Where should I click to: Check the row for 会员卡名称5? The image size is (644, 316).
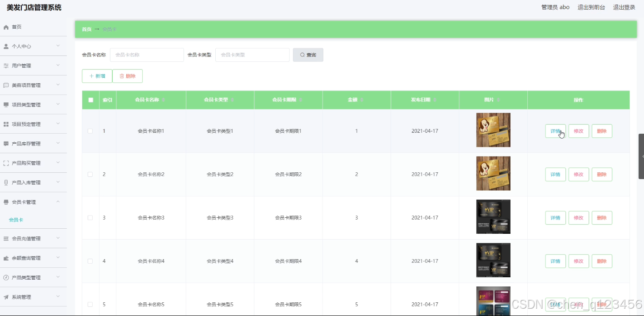pyautogui.click(x=90, y=304)
